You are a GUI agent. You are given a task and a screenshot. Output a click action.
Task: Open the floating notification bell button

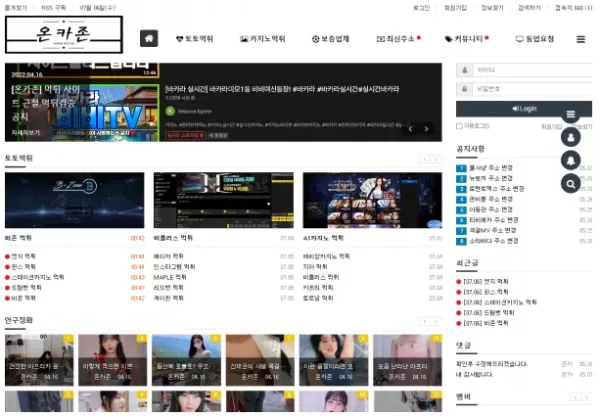pyautogui.click(x=571, y=160)
